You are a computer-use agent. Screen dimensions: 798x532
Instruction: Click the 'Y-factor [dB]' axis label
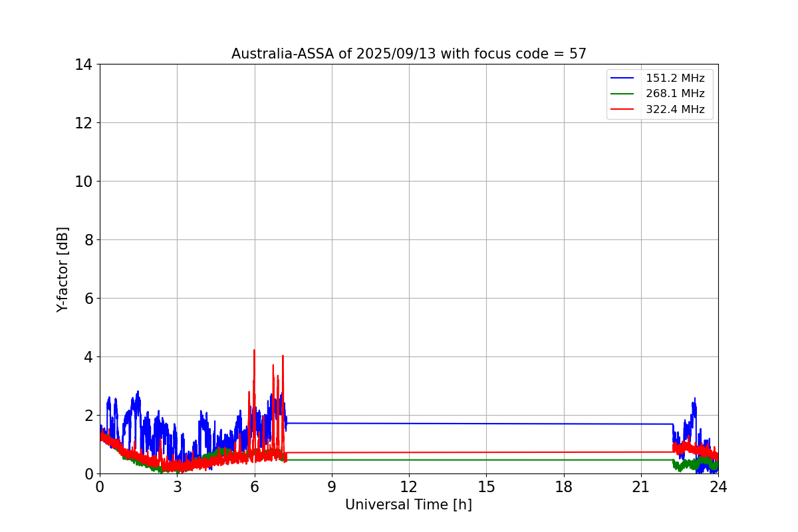tap(63, 269)
